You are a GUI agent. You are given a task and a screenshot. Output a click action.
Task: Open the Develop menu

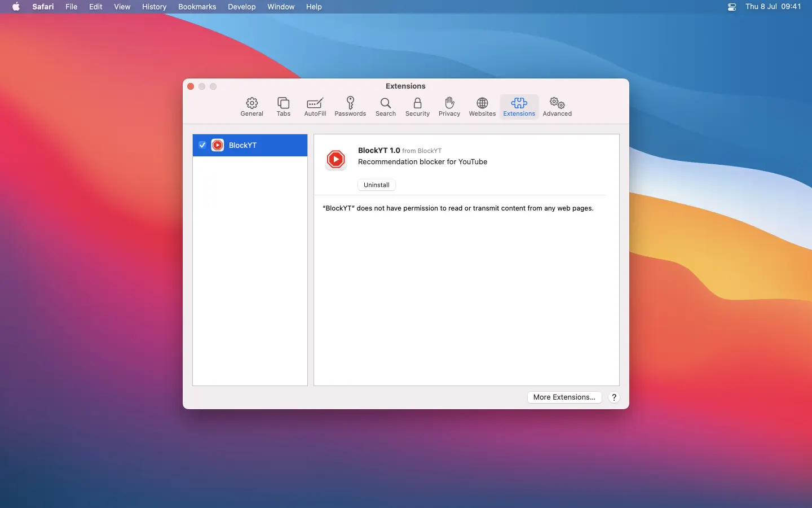241,7
